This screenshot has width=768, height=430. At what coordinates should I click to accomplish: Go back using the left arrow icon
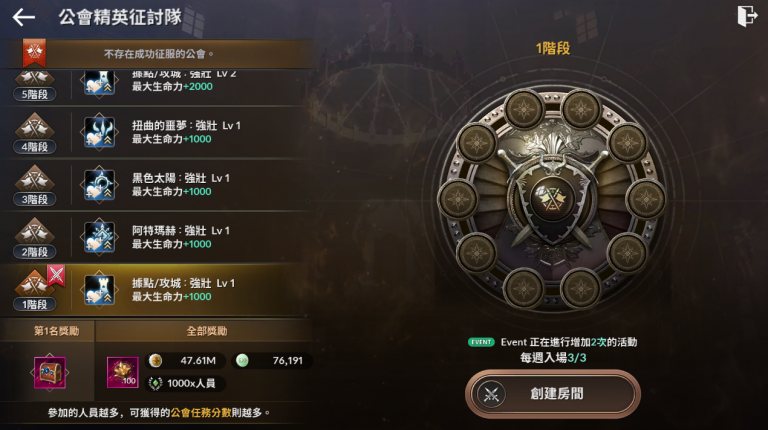coord(24,18)
